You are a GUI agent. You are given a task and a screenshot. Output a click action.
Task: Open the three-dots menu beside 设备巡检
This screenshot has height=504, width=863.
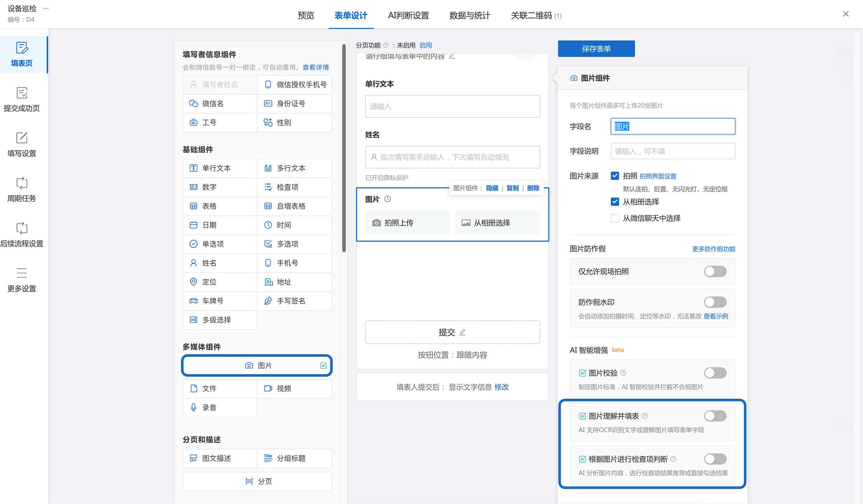[x=45, y=8]
